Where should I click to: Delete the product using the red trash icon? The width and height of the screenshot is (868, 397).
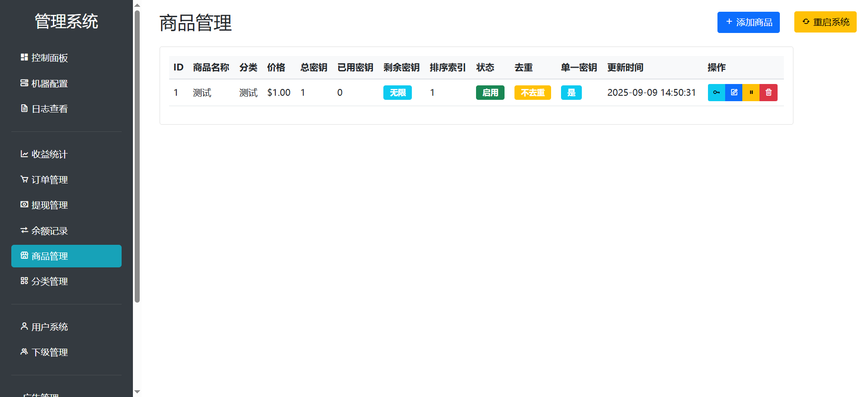tap(769, 93)
